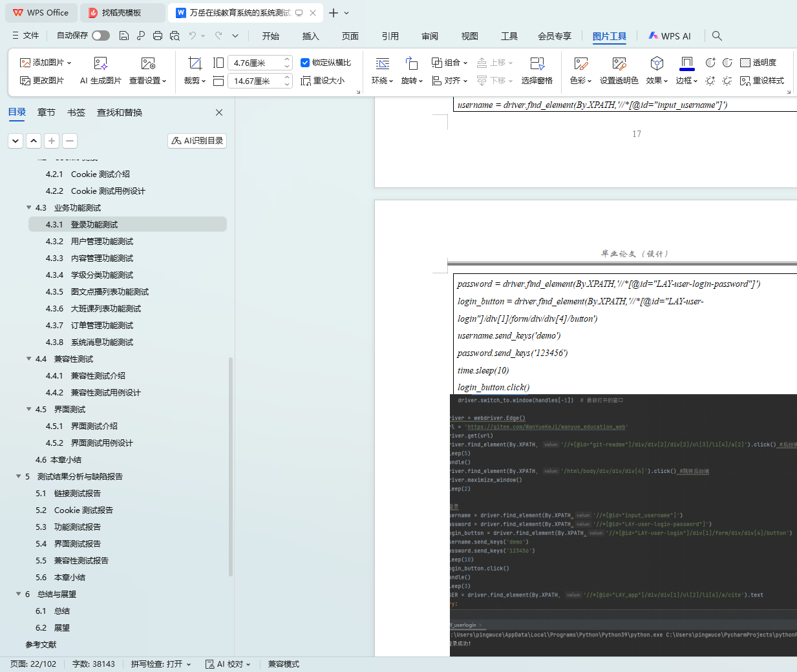Viewport: 797px width, 672px height.
Task: Collapse the 4.3 业务功能测试 tree node
Action: pyautogui.click(x=28, y=207)
